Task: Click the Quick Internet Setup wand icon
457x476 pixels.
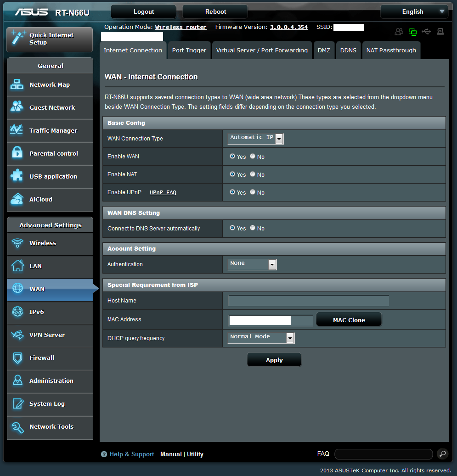Action: pos(18,38)
